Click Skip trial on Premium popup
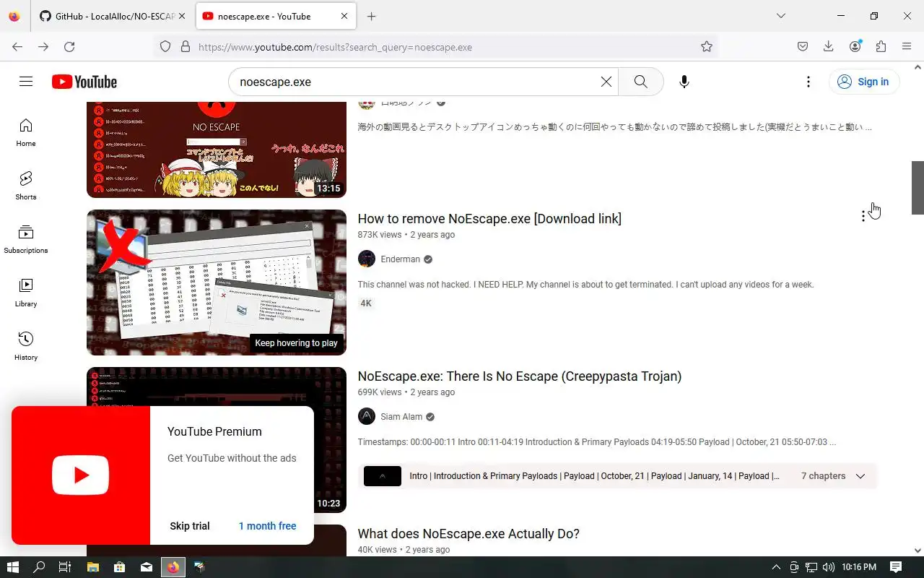 (x=190, y=526)
